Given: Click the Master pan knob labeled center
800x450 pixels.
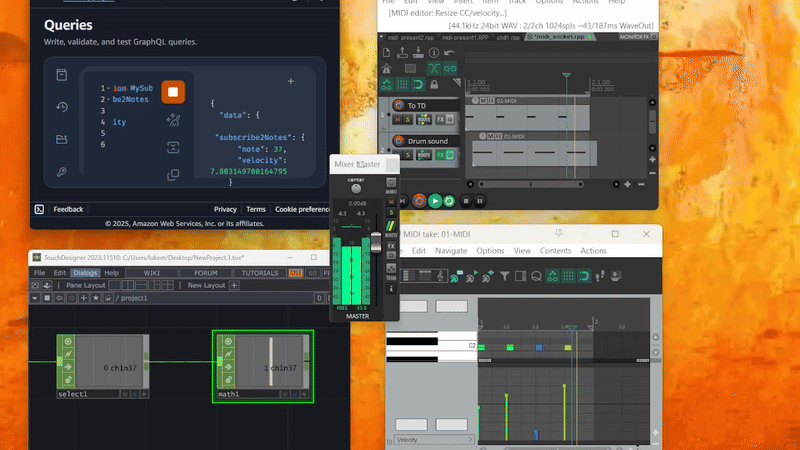Looking at the screenshot, I should click(356, 189).
